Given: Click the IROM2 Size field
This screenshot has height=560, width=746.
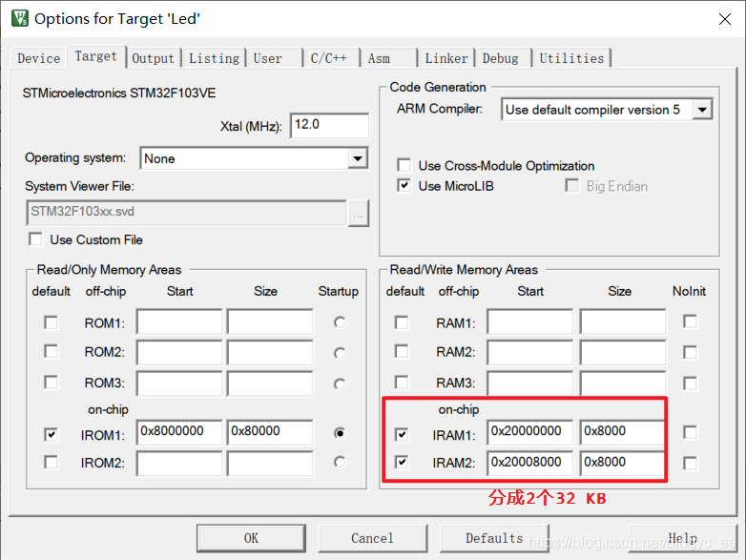Looking at the screenshot, I should pos(270,464).
